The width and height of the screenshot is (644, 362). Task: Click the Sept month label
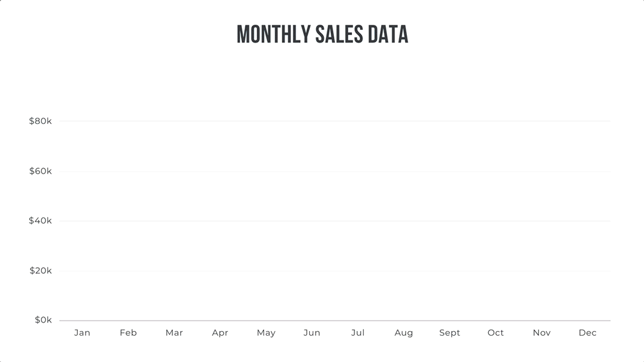coord(450,333)
